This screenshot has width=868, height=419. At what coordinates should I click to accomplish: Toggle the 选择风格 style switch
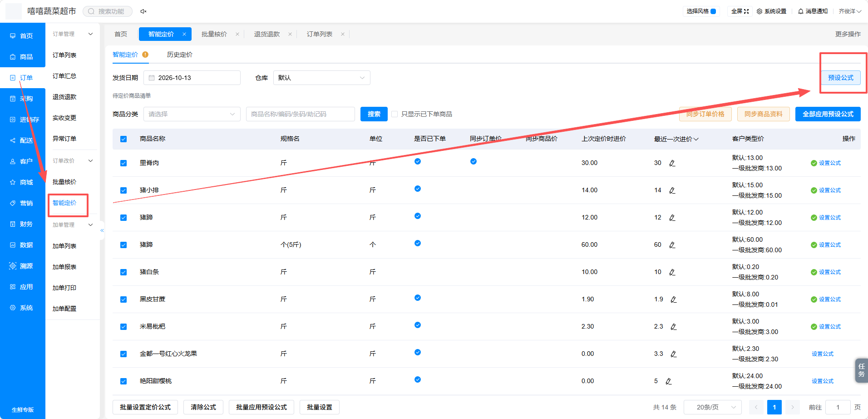point(713,11)
